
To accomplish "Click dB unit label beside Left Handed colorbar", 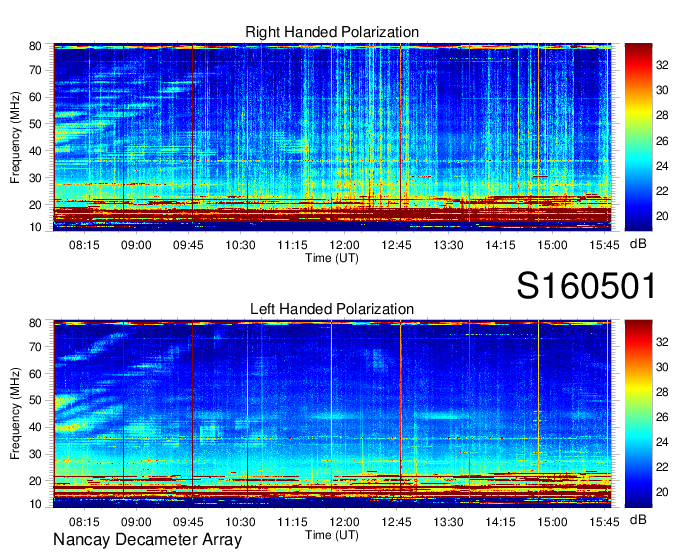I will 638,519.
